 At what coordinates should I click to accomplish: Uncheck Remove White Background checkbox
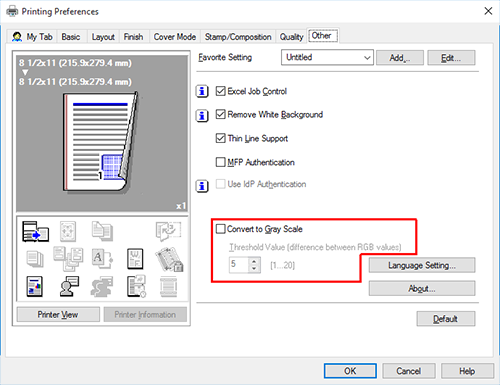pyautogui.click(x=221, y=114)
